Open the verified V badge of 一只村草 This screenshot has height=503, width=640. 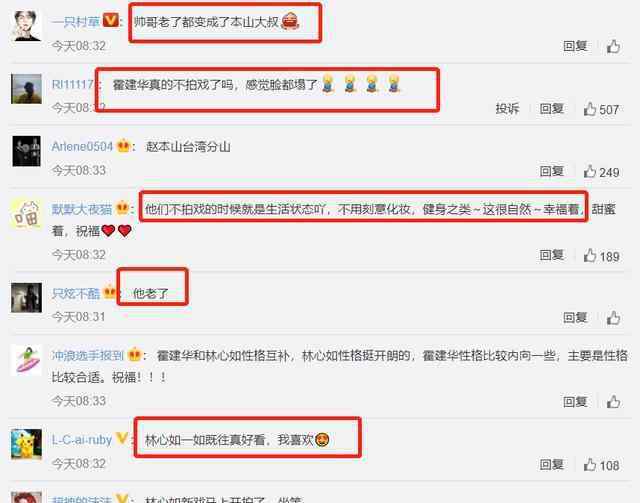(x=111, y=20)
